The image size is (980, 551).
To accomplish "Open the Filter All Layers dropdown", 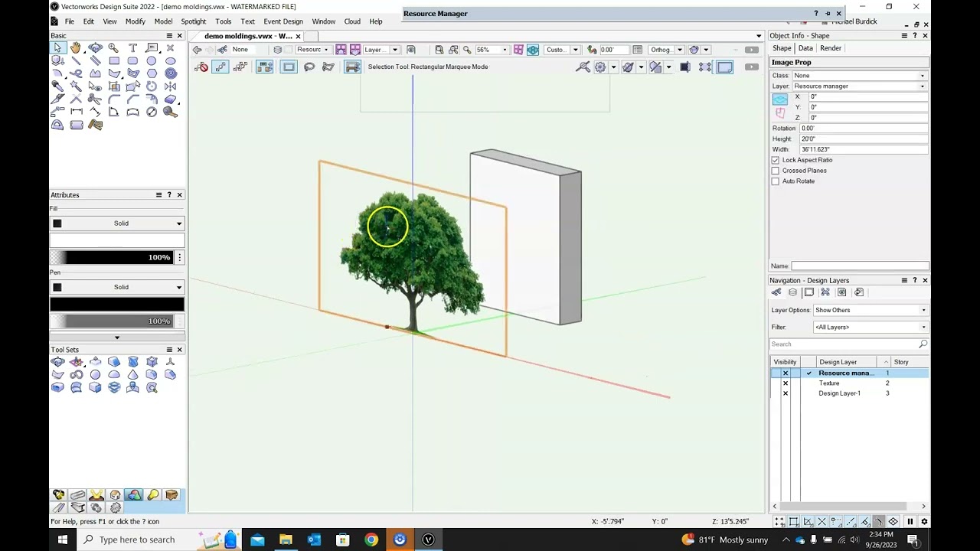I will click(871, 327).
